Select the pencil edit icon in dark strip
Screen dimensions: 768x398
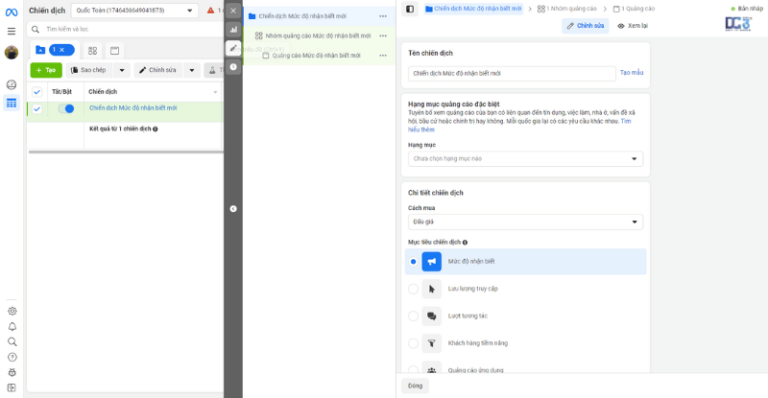(233, 48)
